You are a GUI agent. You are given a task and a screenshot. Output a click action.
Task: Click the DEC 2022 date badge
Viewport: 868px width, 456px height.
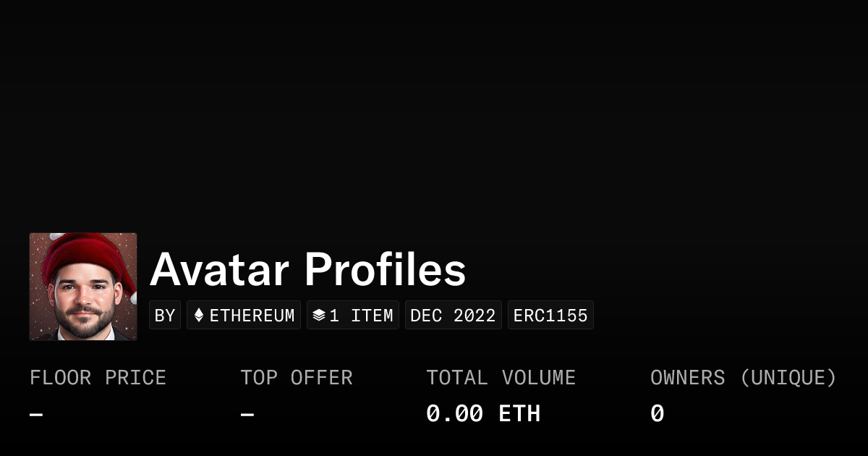pos(453,316)
